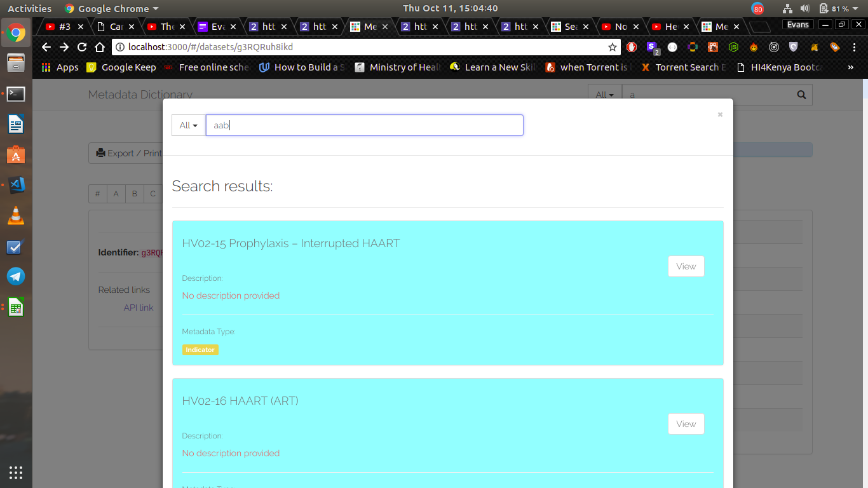Expand the bookmarks overflow chevron
The height and width of the screenshot is (488, 868).
pyautogui.click(x=851, y=67)
